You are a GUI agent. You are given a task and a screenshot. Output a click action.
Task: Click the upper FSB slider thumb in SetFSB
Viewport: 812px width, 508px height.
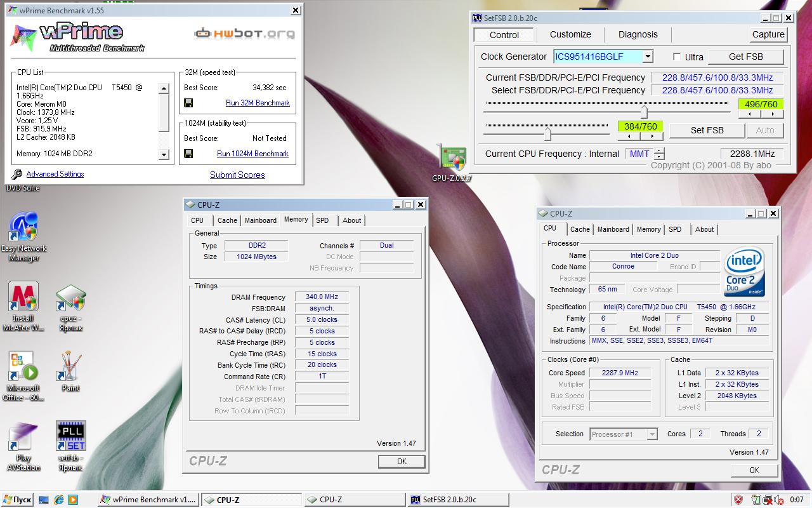pyautogui.click(x=645, y=112)
